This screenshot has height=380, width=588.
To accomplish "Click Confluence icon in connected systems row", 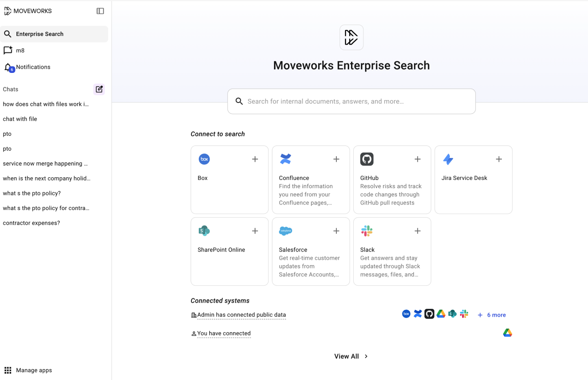I will click(418, 314).
